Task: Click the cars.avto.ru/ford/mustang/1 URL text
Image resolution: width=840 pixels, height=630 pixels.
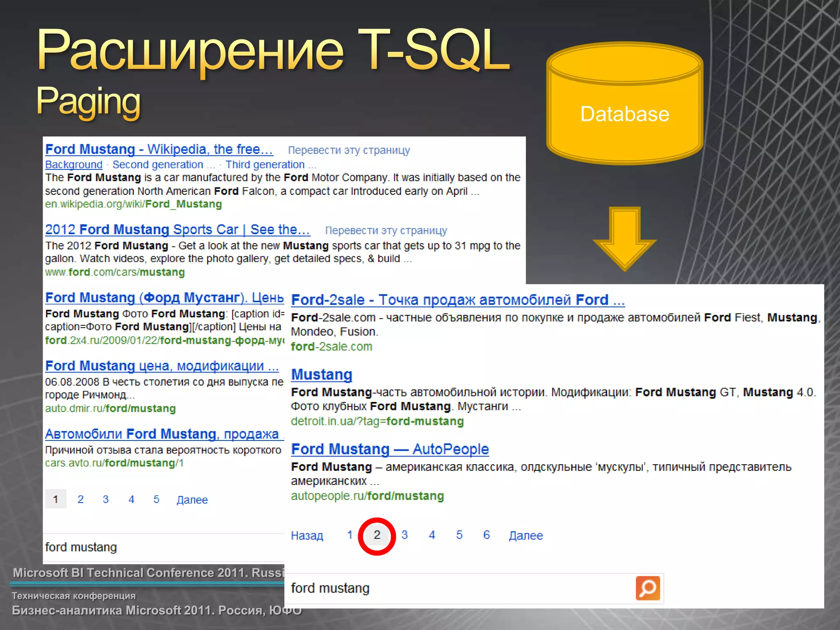Action: click(114, 463)
